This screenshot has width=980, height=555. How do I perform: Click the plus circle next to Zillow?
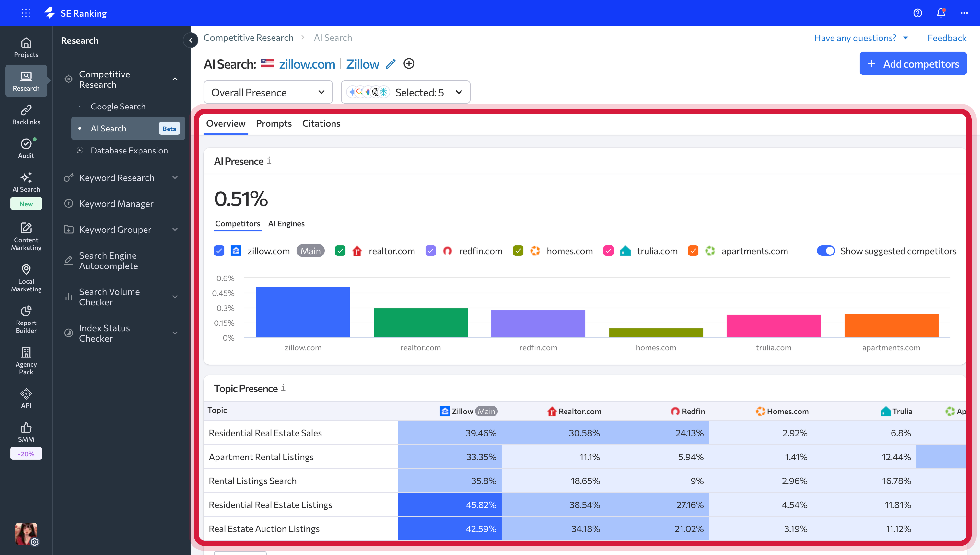tap(409, 64)
